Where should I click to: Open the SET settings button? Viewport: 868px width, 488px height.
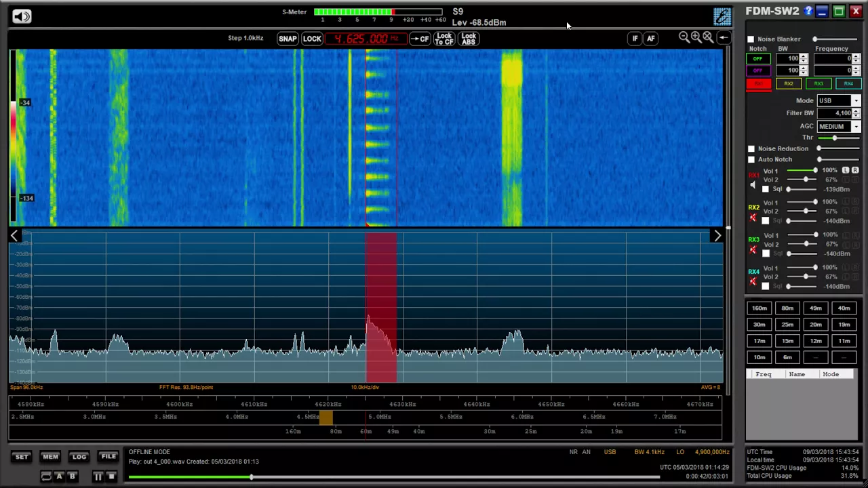click(22, 457)
